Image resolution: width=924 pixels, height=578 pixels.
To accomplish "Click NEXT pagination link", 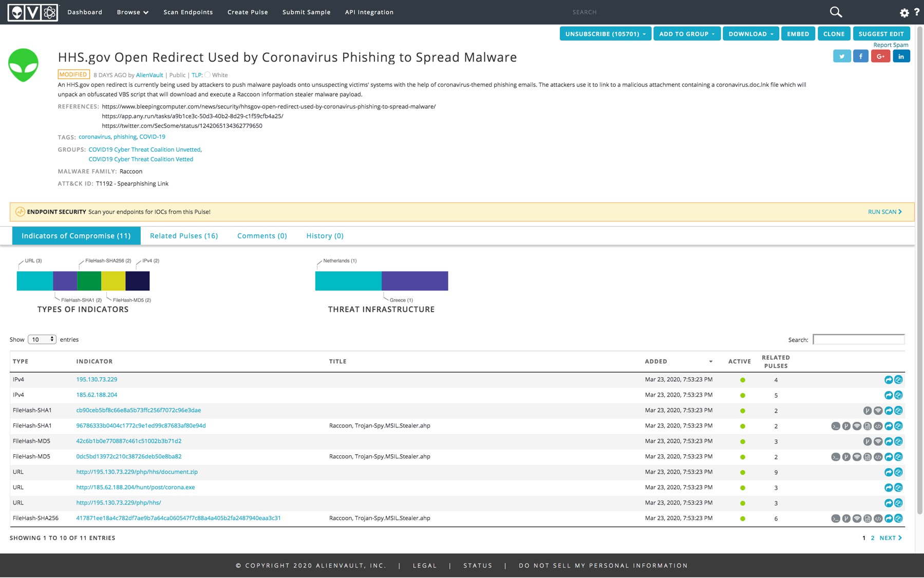I will [891, 538].
